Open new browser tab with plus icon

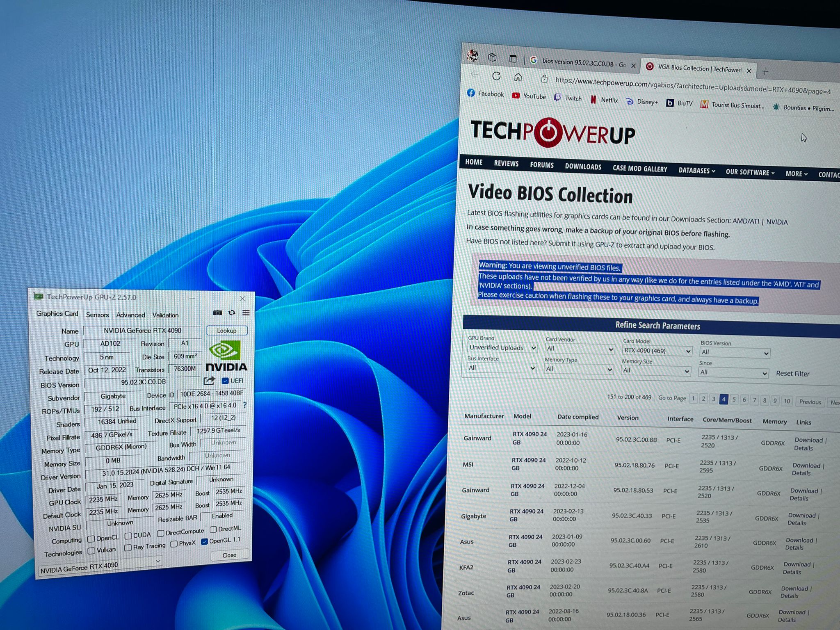coord(765,71)
